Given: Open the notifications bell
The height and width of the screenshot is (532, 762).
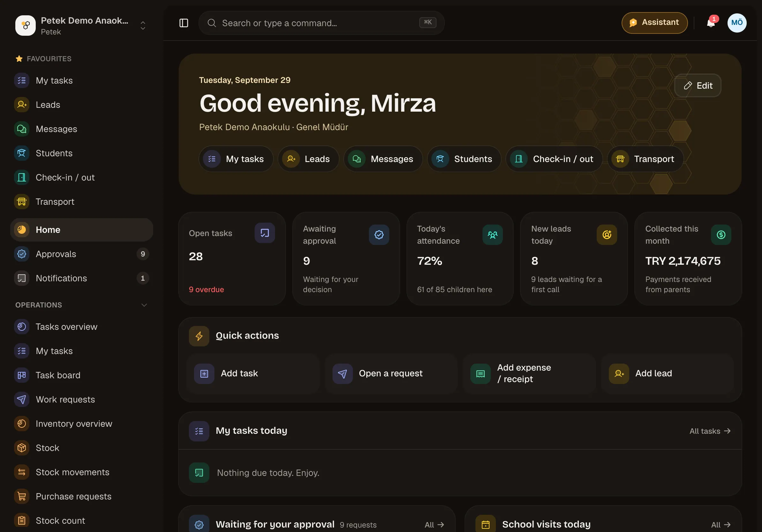Looking at the screenshot, I should click(x=711, y=23).
